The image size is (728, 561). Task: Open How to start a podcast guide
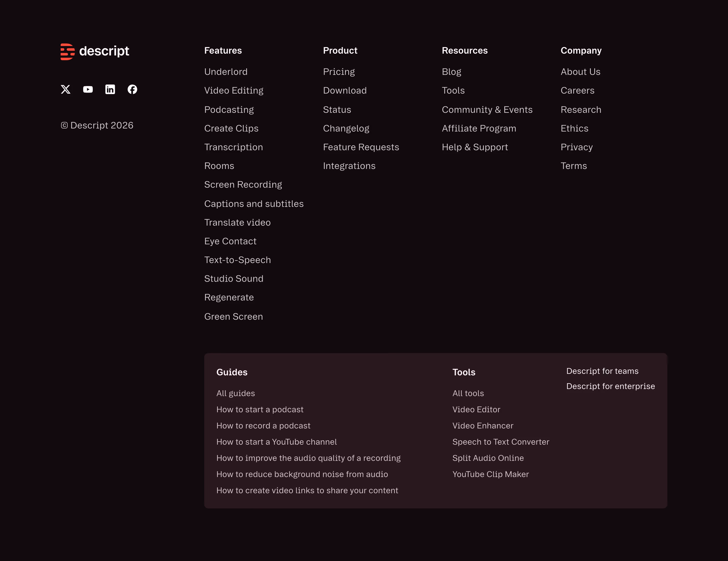point(260,409)
